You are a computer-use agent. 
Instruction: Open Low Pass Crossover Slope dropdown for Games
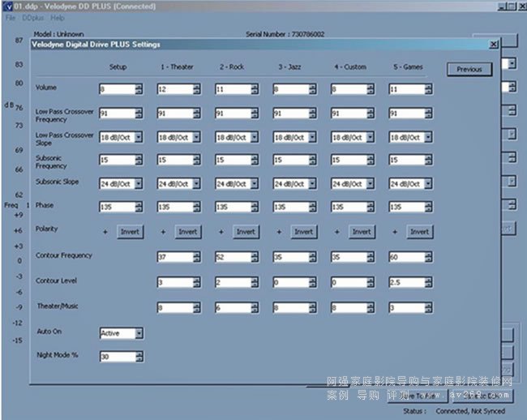429,137
